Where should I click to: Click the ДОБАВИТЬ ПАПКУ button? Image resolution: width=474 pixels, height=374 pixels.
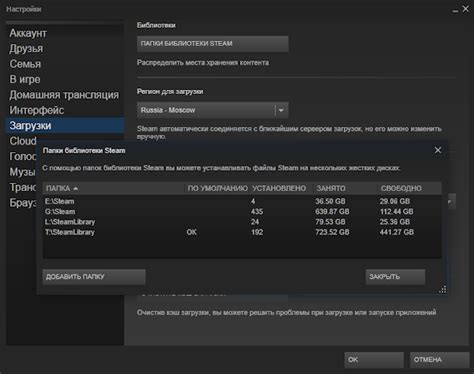tap(94, 277)
